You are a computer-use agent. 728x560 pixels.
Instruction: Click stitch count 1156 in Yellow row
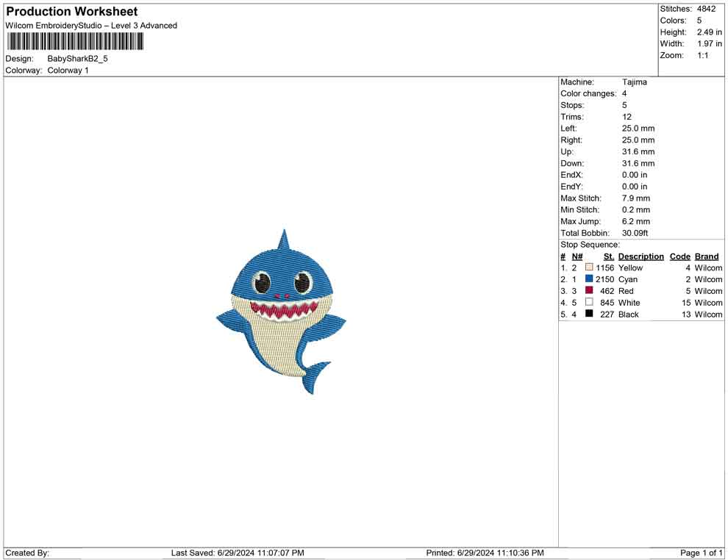pyautogui.click(x=605, y=268)
